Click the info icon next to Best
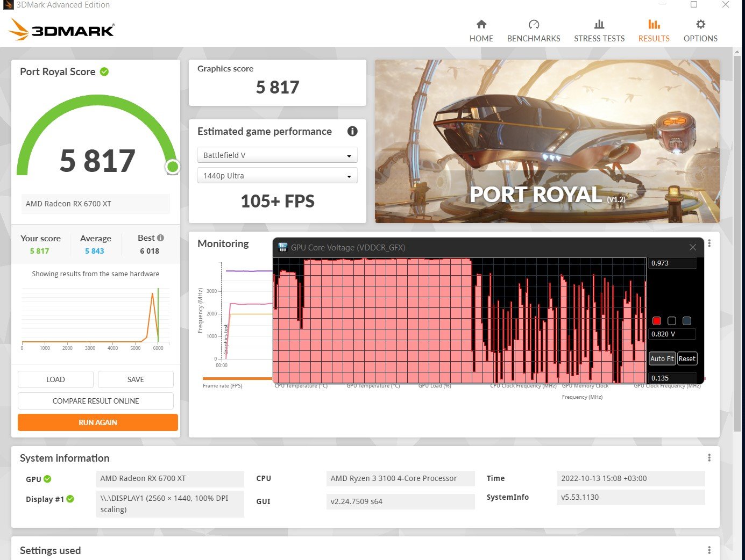This screenshot has width=745, height=560. pyautogui.click(x=160, y=238)
